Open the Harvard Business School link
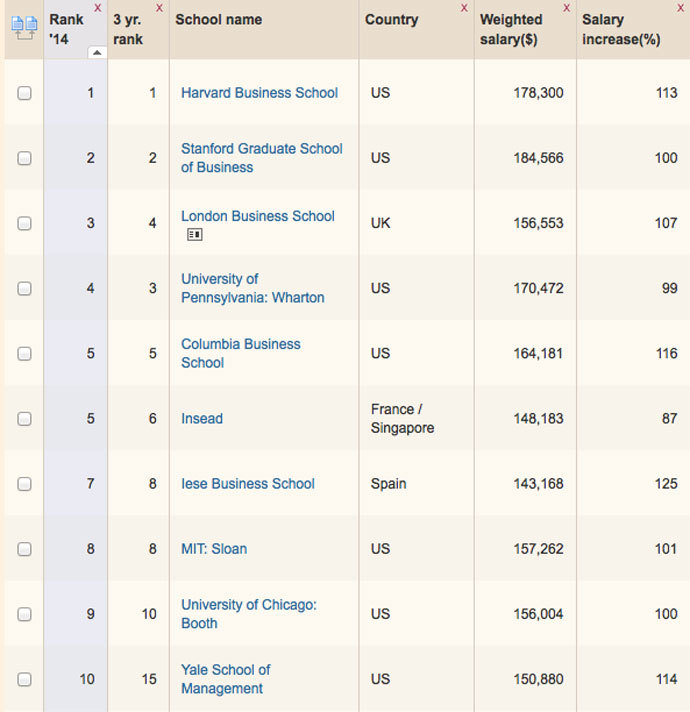Image resolution: width=690 pixels, height=712 pixels. click(x=259, y=93)
